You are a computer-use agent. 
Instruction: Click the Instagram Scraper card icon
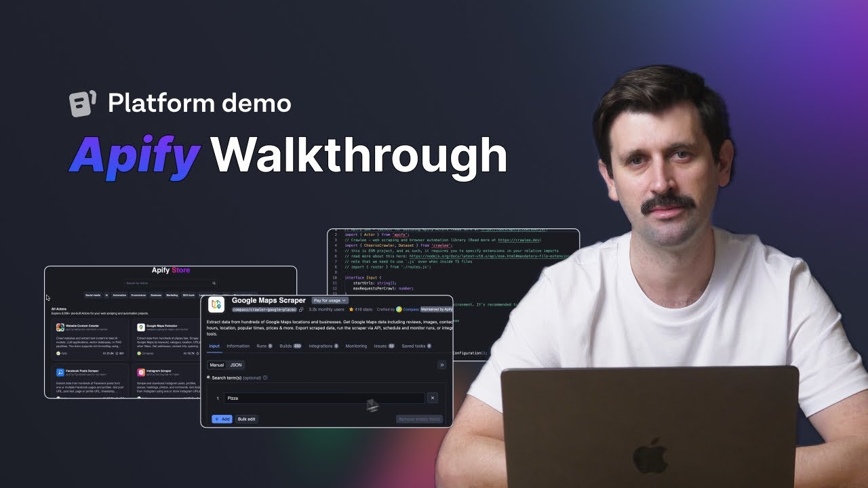[x=141, y=373]
